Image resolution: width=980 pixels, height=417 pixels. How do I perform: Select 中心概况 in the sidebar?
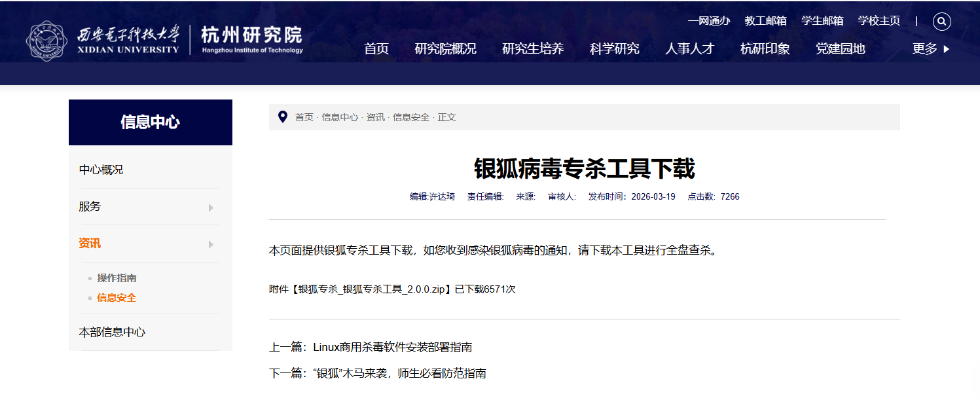[101, 170]
